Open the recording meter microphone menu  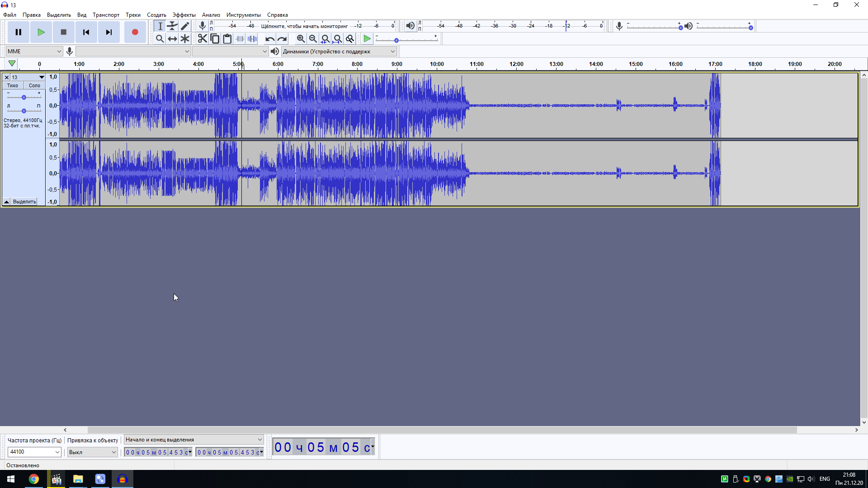(203, 26)
